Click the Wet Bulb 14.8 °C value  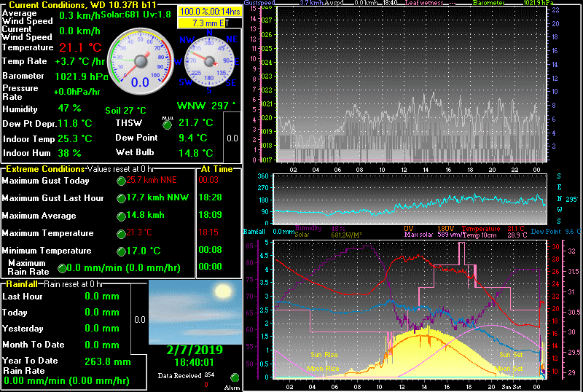tap(196, 153)
